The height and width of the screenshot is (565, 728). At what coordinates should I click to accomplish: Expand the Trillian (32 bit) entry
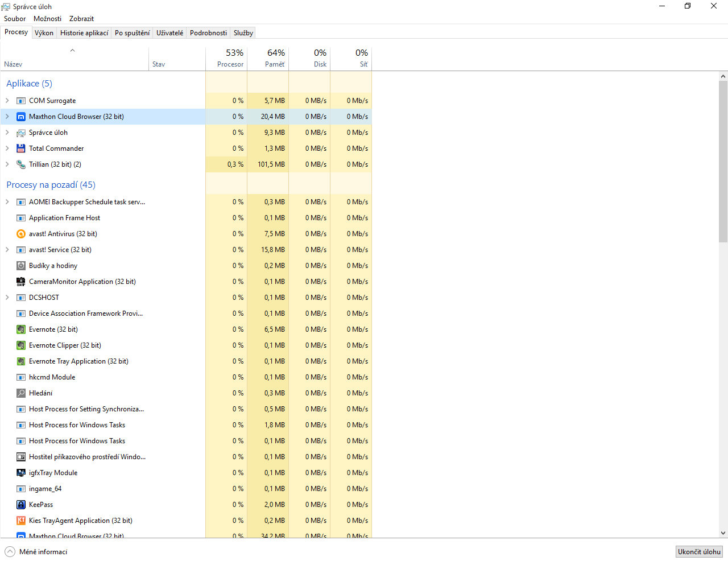[x=7, y=164]
